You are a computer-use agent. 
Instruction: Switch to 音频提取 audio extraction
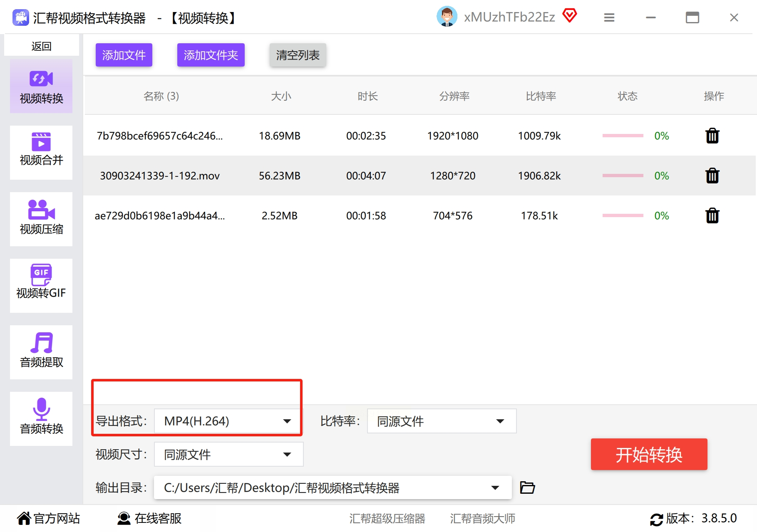click(x=41, y=352)
